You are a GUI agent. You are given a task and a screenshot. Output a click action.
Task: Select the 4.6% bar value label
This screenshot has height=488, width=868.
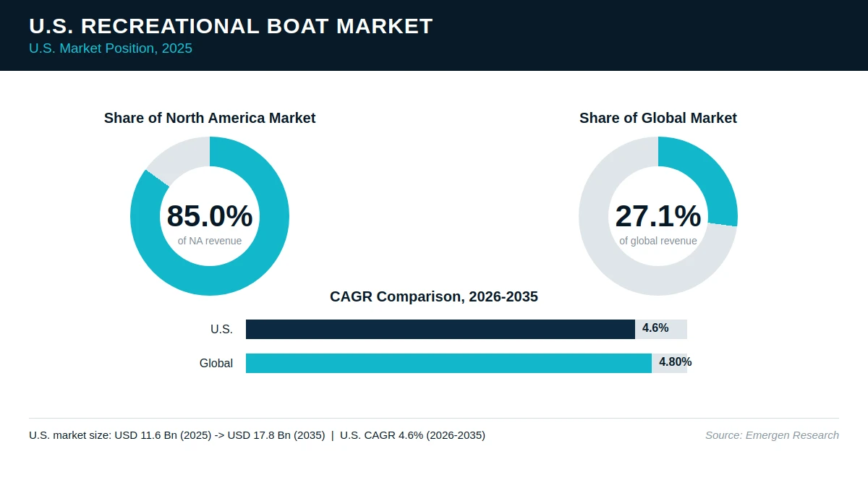(x=655, y=328)
